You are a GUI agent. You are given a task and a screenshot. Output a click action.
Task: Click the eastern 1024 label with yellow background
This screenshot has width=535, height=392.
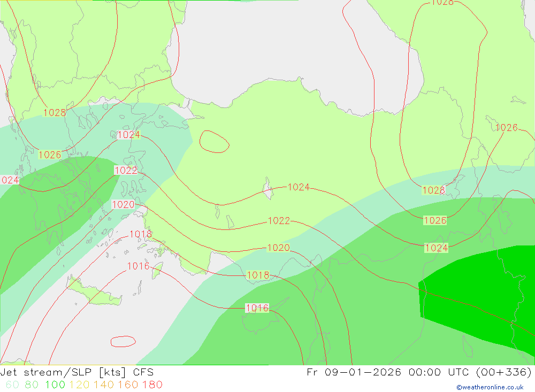[437, 248]
